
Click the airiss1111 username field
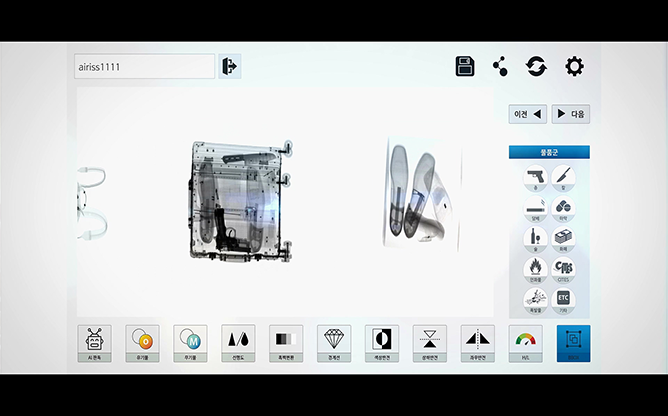tap(144, 66)
